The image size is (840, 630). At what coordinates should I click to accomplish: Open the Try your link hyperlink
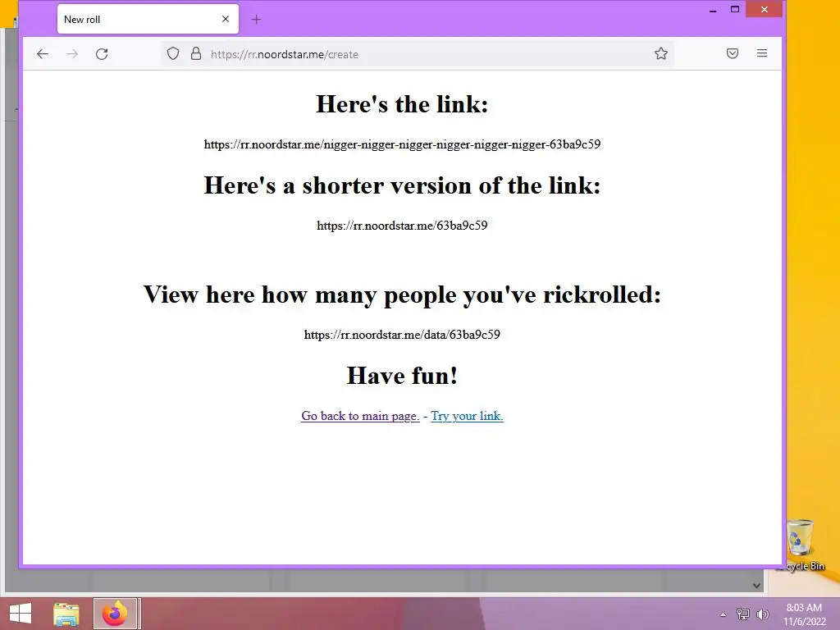pyautogui.click(x=467, y=416)
